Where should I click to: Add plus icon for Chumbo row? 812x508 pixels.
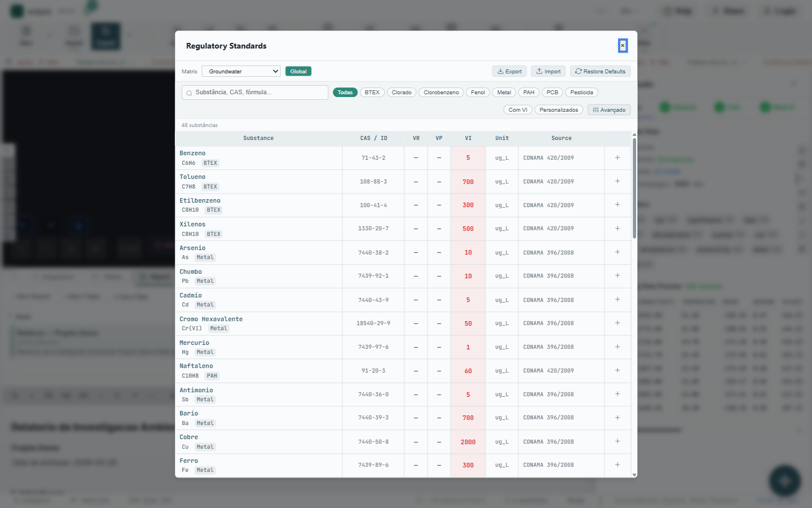pyautogui.click(x=617, y=275)
